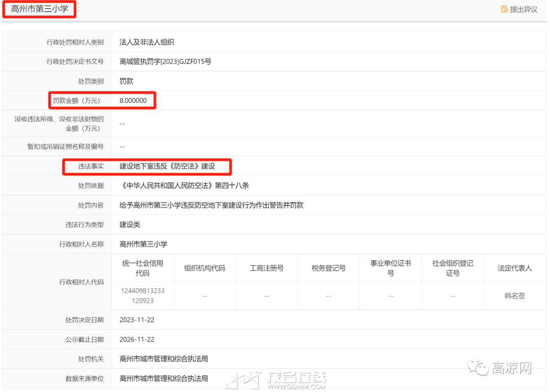Image resolution: width=550 pixels, height=392 pixels.
Task: Click the label 行政处罚相对人类别
Action: [75, 42]
